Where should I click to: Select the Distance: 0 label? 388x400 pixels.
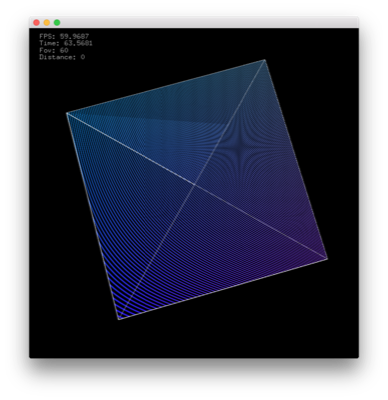(x=62, y=57)
